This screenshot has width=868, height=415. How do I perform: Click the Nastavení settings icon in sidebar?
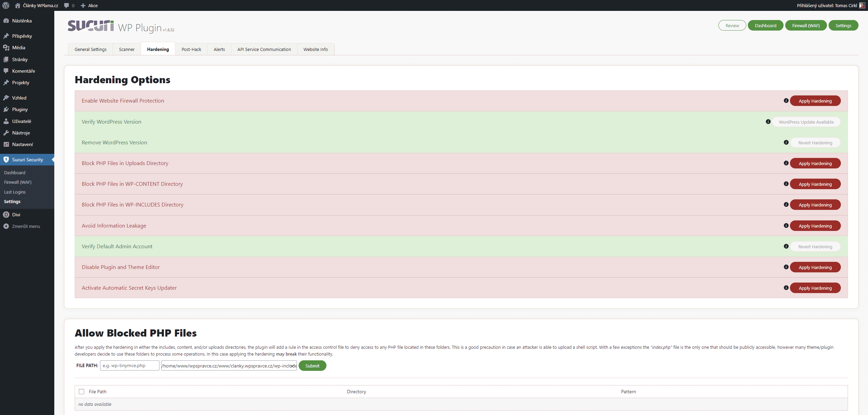click(6, 144)
